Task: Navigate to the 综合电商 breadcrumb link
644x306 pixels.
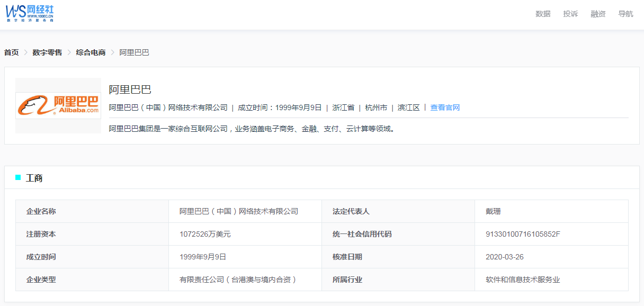Action: click(91, 52)
